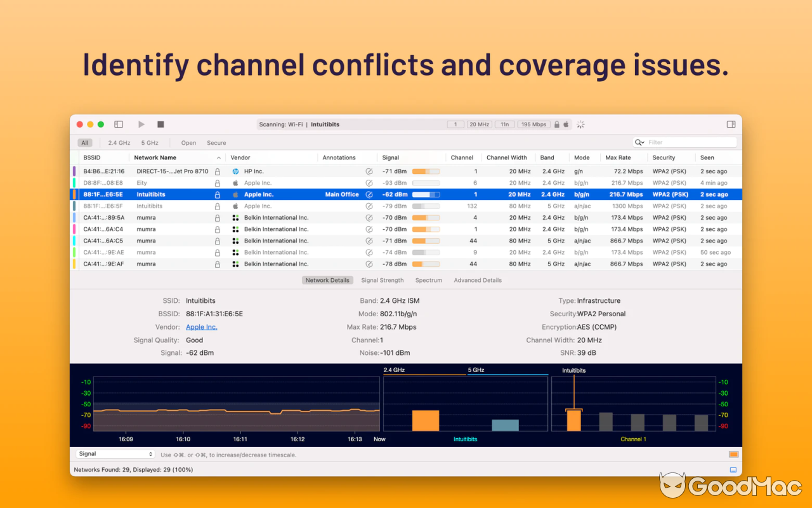Click the color swatch beside the mumra network
The width and height of the screenshot is (812, 508).
(x=74, y=217)
